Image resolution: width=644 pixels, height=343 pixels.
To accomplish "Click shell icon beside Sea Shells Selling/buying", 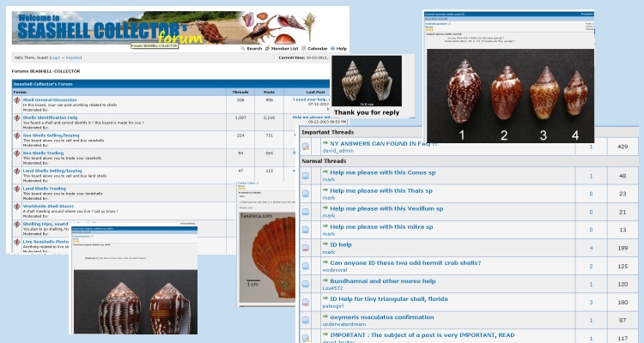I will click(17, 135).
